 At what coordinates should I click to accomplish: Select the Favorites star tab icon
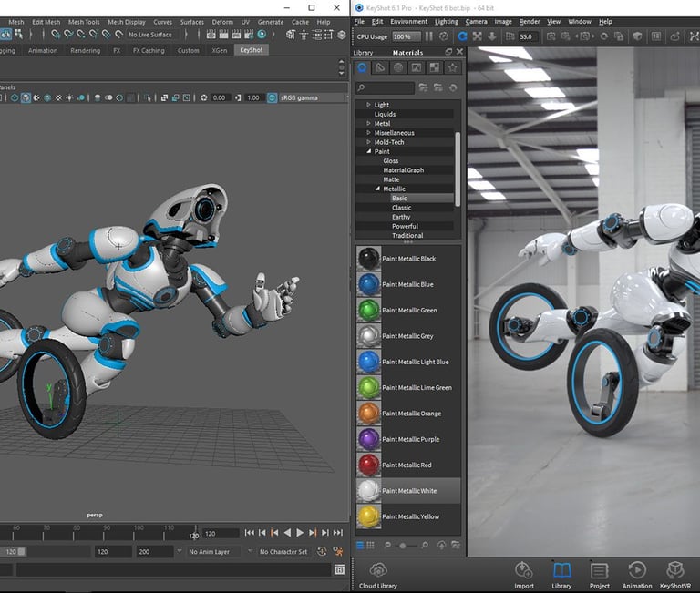pyautogui.click(x=452, y=68)
